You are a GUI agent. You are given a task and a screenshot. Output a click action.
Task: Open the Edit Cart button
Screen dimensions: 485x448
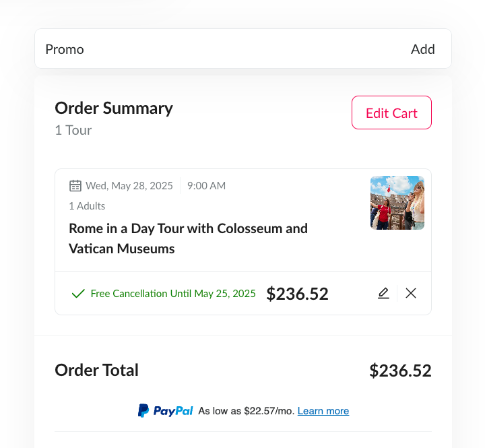click(x=391, y=113)
